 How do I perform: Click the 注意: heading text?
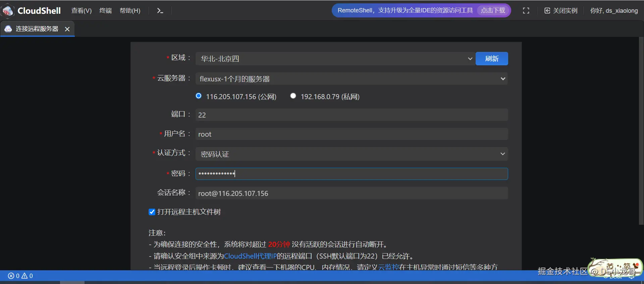pos(157,233)
